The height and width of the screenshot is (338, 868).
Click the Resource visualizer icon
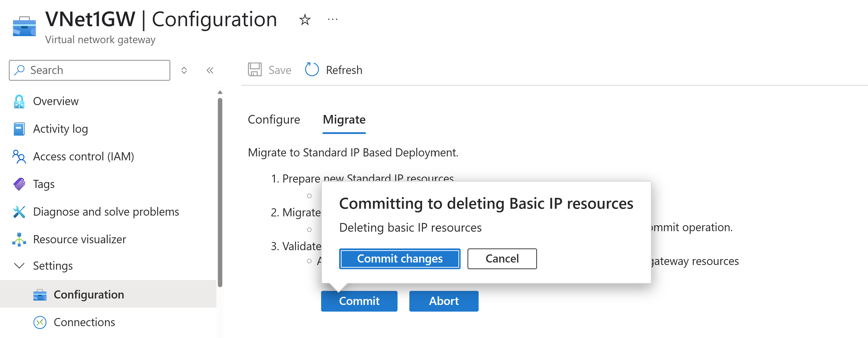click(19, 240)
